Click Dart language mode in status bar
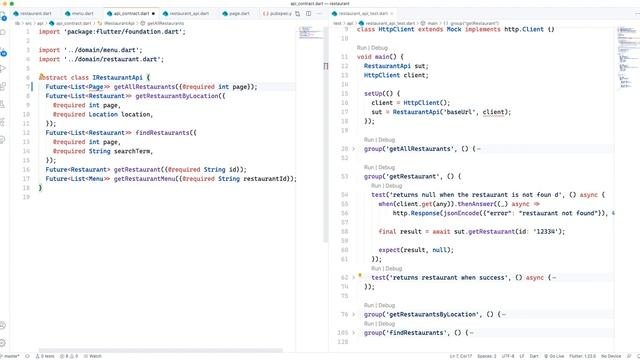The width and height of the screenshot is (640, 360). coord(534,356)
